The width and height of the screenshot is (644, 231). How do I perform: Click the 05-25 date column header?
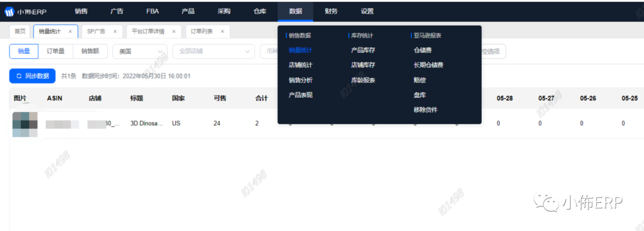630,98
